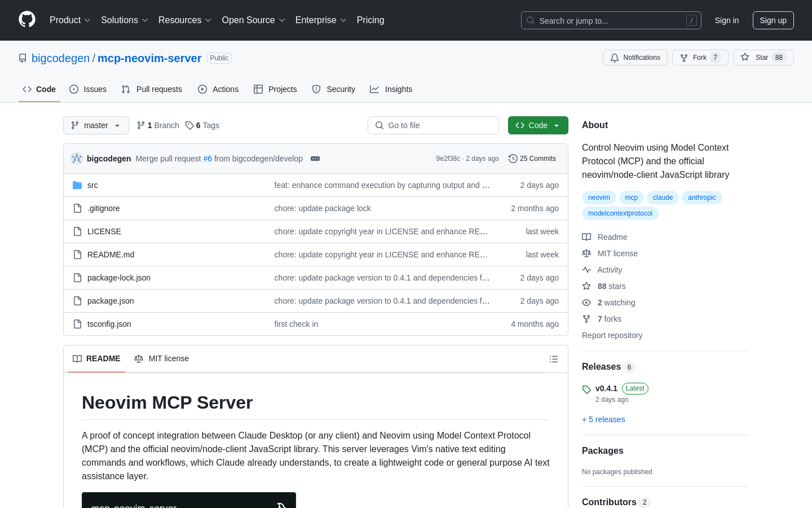Open the mcp-neovim-server repository link
Image resolution: width=812 pixels, height=508 pixels.
tap(149, 58)
